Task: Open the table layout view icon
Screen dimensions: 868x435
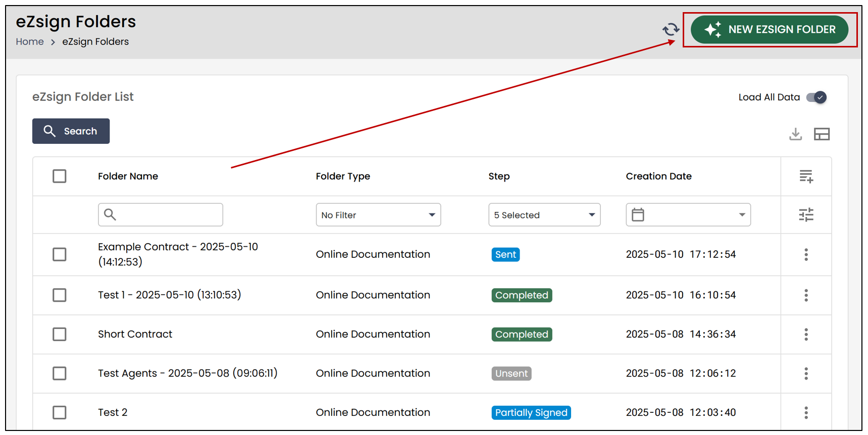Action: pyautogui.click(x=822, y=134)
